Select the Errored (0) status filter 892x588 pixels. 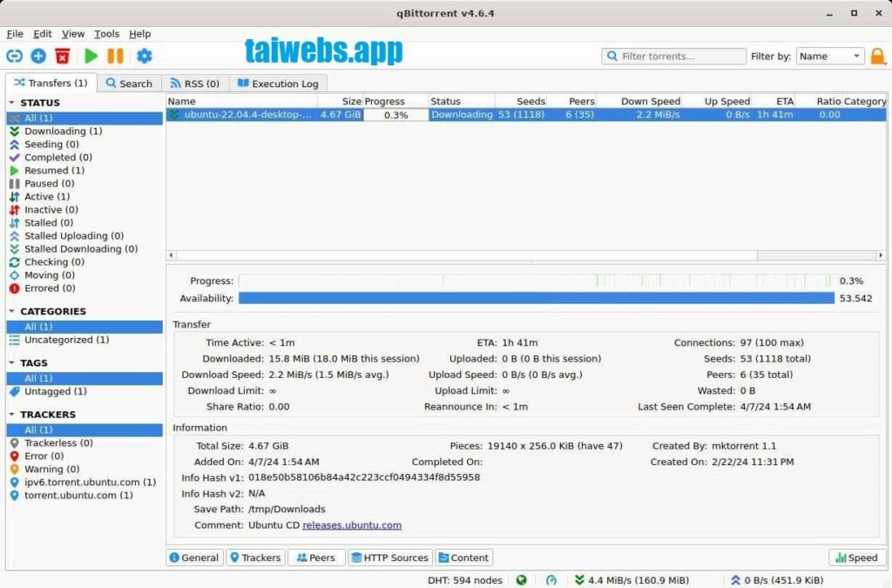coord(84,287)
